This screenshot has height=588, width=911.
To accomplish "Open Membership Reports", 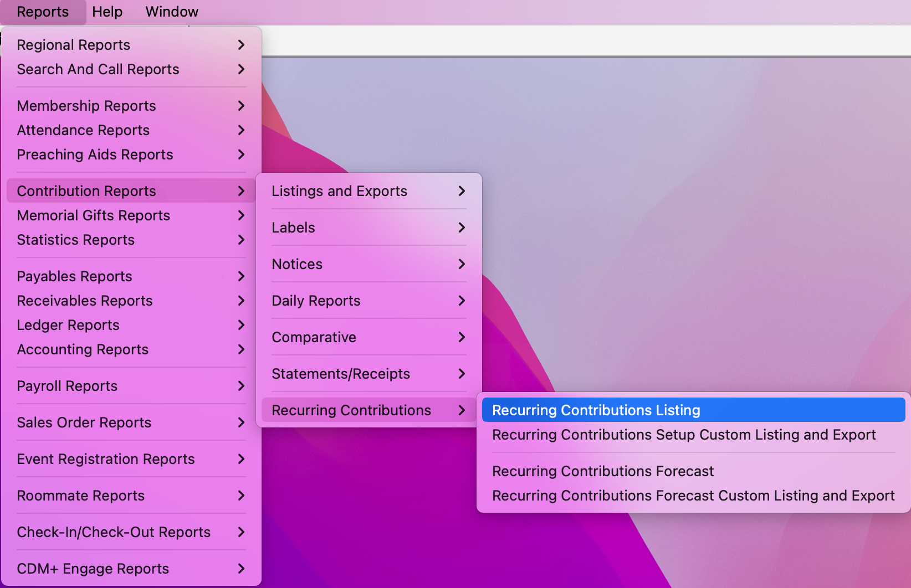I will coord(86,106).
